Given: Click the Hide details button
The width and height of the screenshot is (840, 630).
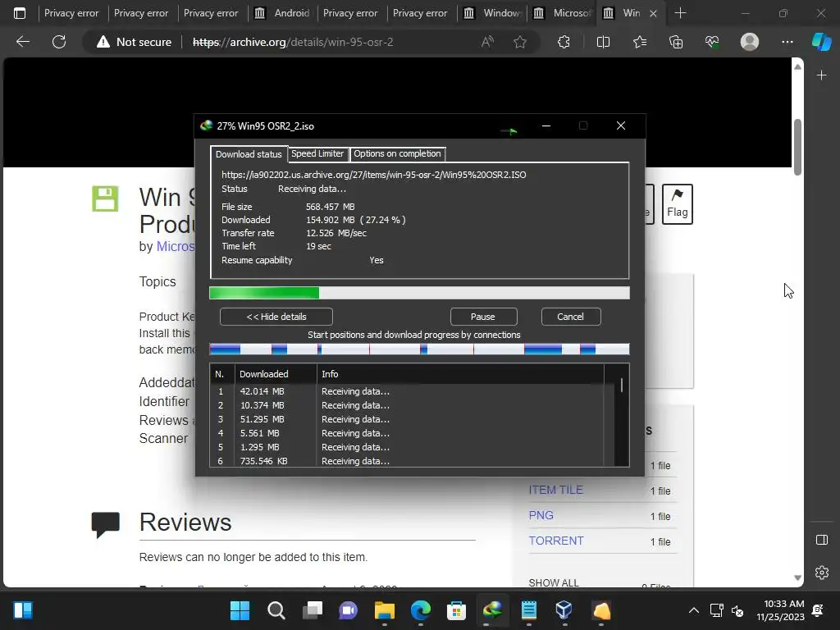Looking at the screenshot, I should pos(276,317).
